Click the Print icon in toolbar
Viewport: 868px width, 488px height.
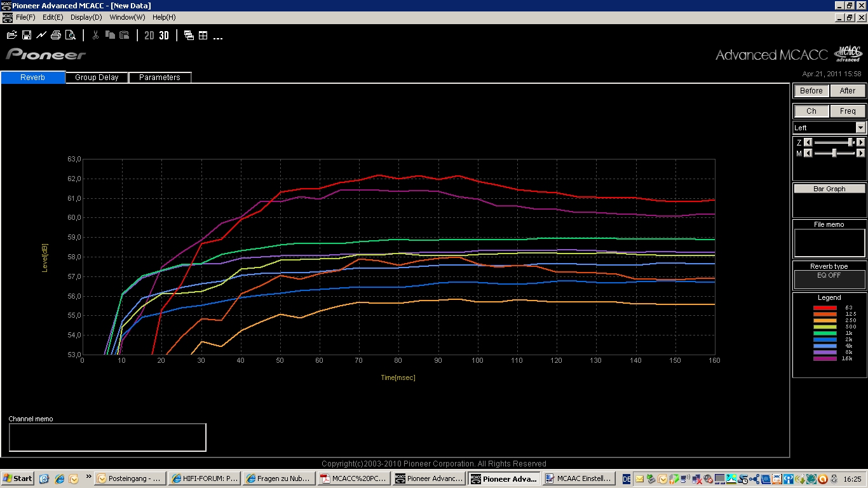click(x=56, y=36)
